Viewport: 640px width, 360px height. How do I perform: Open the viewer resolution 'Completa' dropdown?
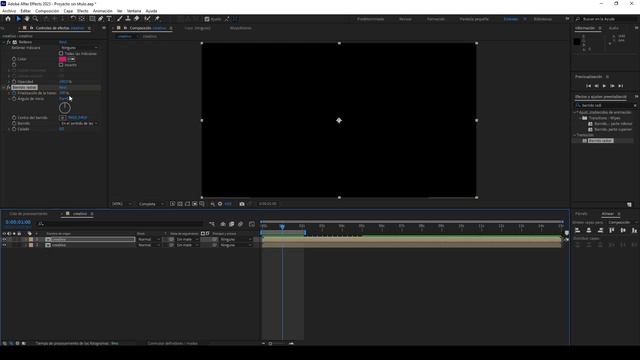point(151,204)
